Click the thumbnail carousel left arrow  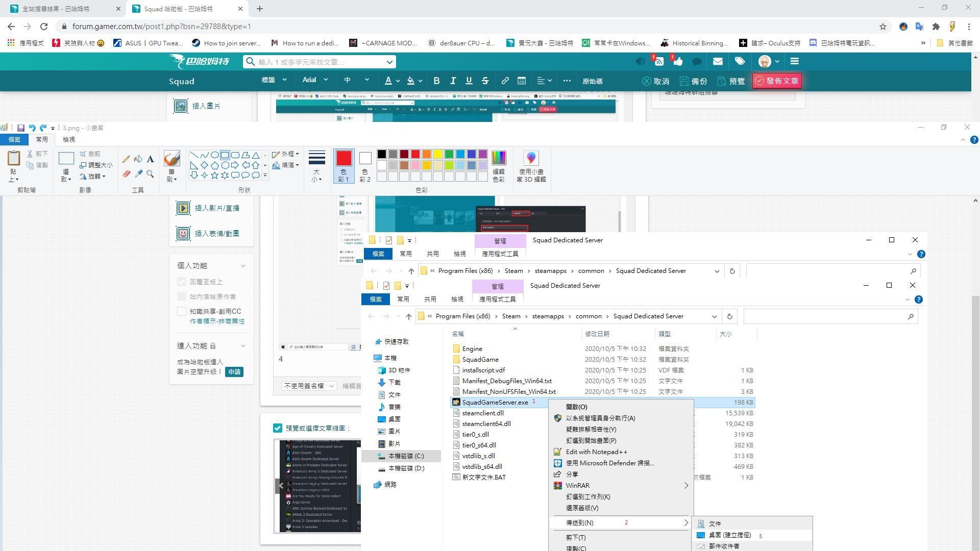point(281,485)
